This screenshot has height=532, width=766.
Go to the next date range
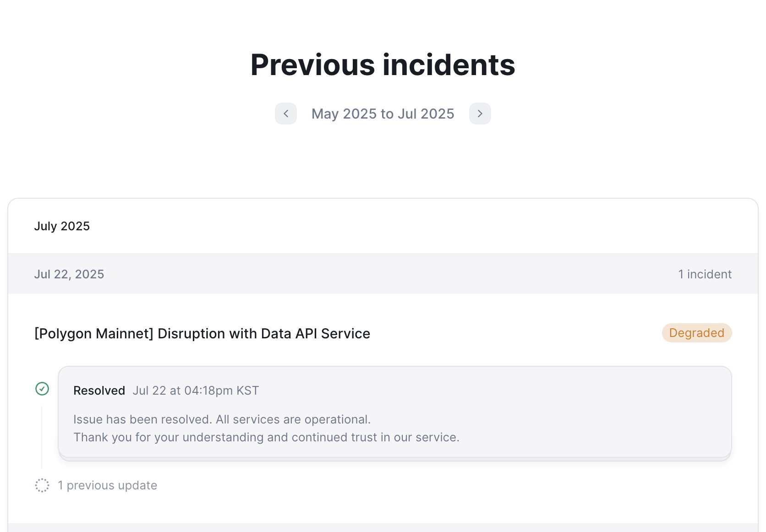tap(480, 114)
